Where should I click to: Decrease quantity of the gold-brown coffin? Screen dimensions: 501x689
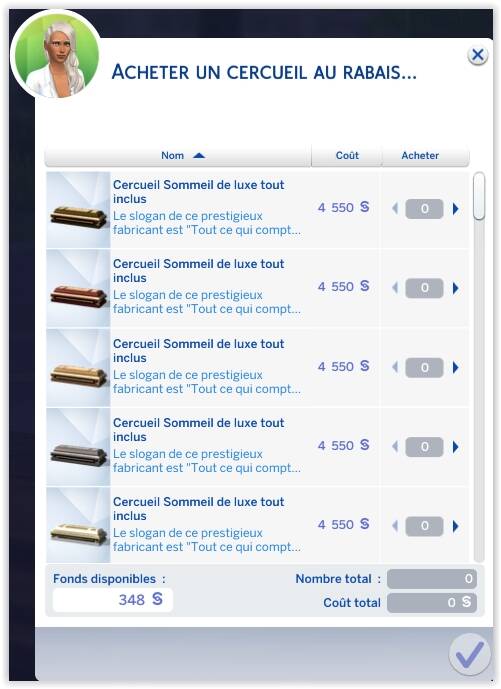[395, 209]
